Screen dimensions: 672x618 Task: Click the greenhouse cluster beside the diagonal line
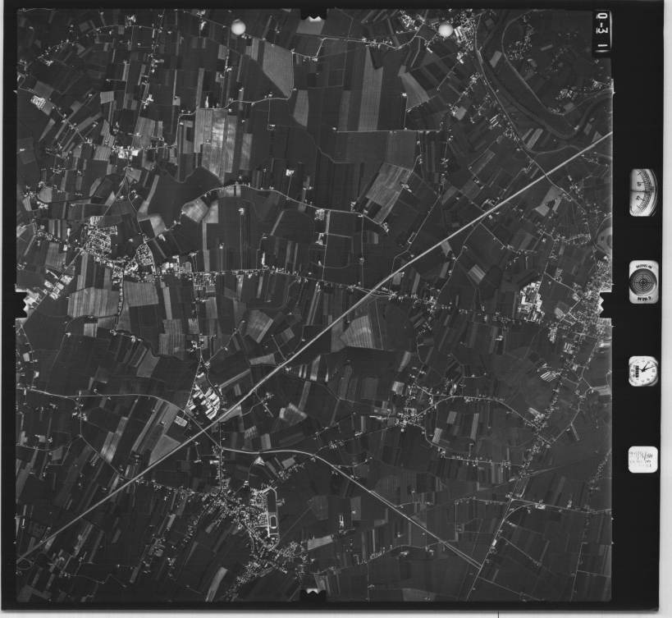(205, 402)
